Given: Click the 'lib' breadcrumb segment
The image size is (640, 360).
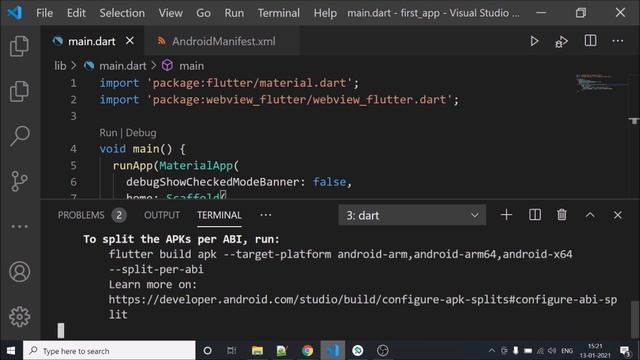Looking at the screenshot, I should pos(60,66).
